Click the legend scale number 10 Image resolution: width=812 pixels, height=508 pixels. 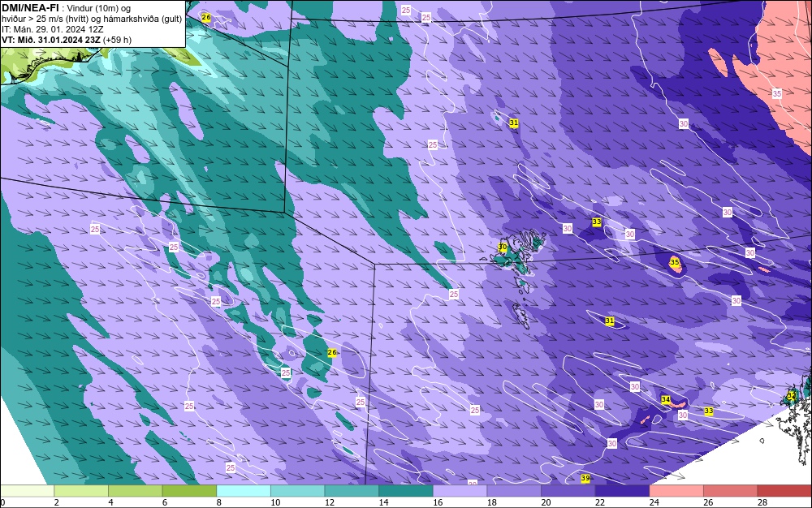[x=275, y=502]
